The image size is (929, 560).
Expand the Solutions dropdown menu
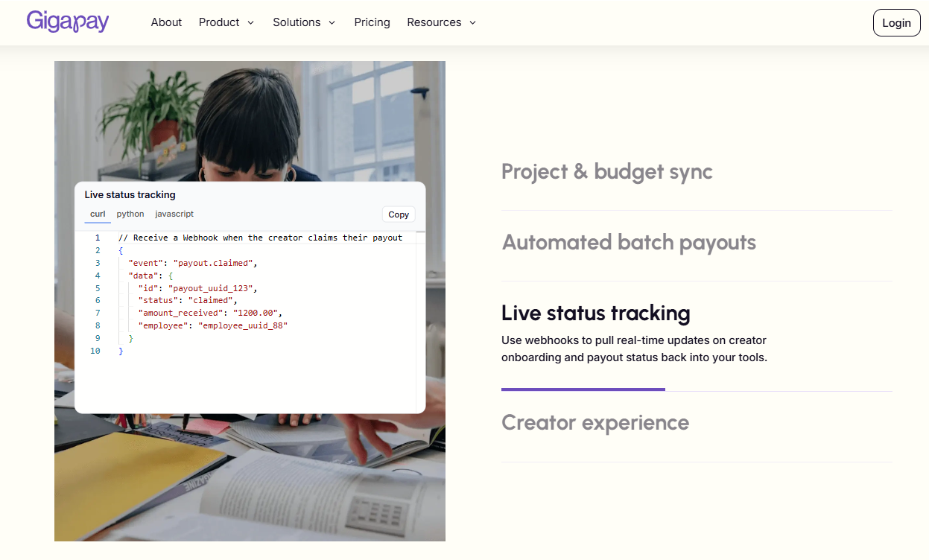(x=304, y=22)
